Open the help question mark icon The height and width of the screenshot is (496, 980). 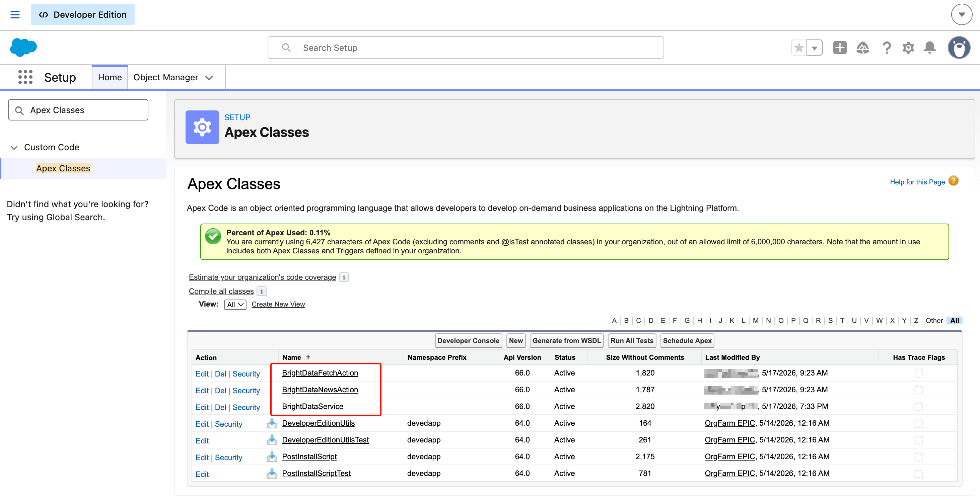(887, 48)
